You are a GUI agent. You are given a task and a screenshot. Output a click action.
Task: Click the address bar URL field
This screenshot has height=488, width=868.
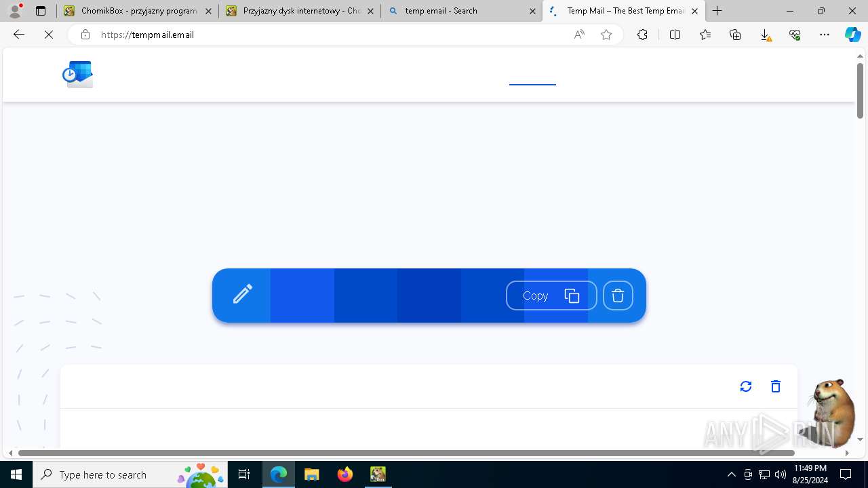coord(332,35)
